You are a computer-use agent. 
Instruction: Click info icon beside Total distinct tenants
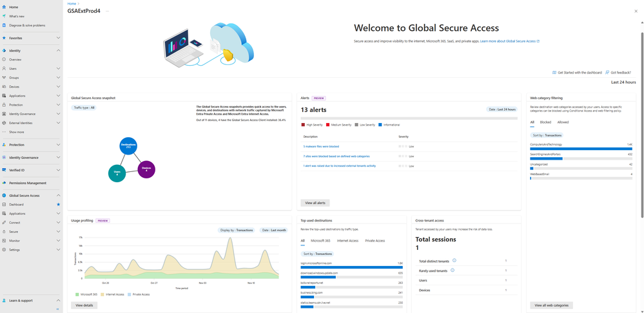click(454, 260)
